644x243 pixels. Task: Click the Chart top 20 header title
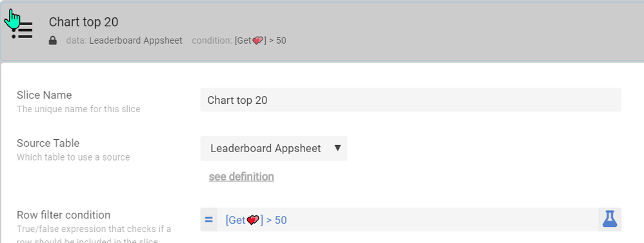coord(83,22)
